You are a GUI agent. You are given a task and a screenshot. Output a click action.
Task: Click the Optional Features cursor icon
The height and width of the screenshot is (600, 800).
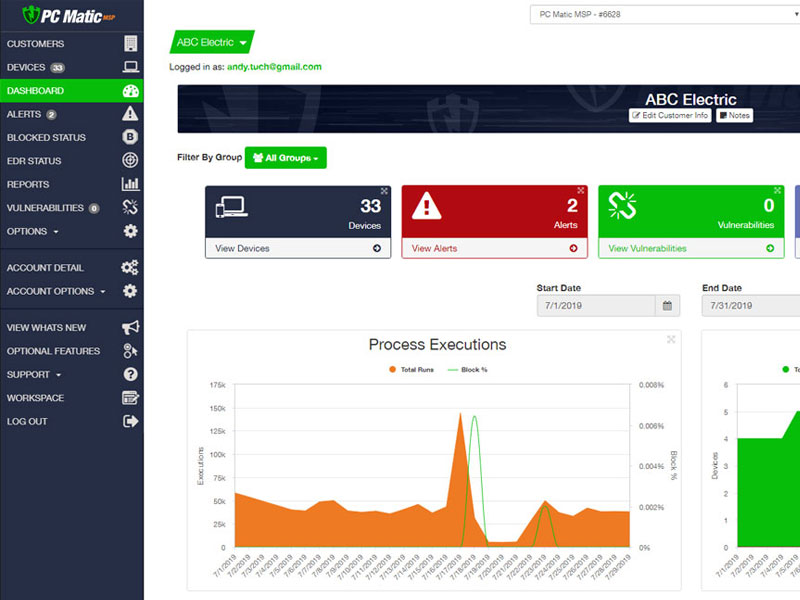(130, 351)
